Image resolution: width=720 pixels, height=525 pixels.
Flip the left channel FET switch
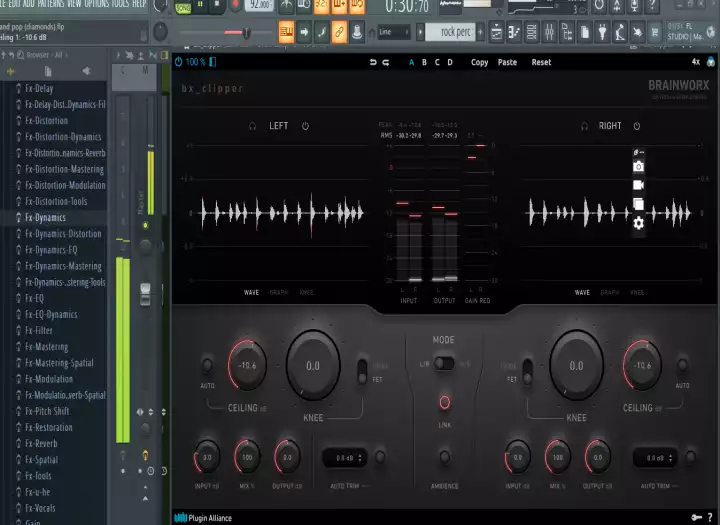tap(362, 371)
